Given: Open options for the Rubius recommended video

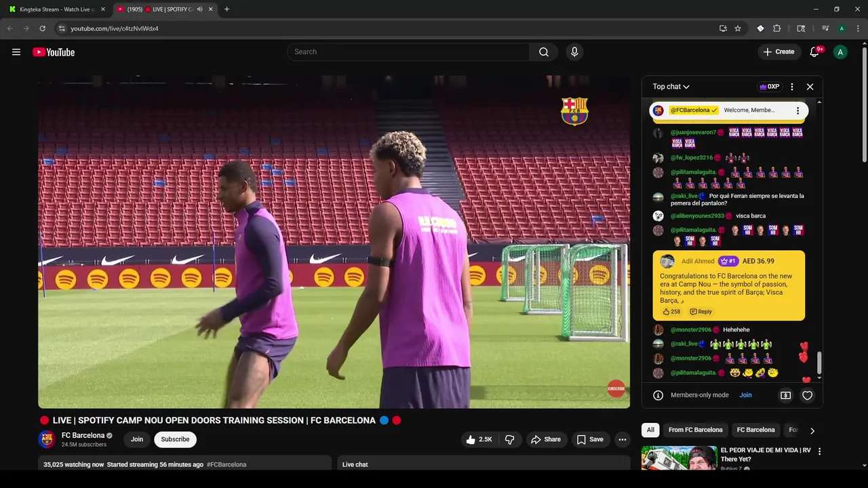Looking at the screenshot, I should point(819,451).
